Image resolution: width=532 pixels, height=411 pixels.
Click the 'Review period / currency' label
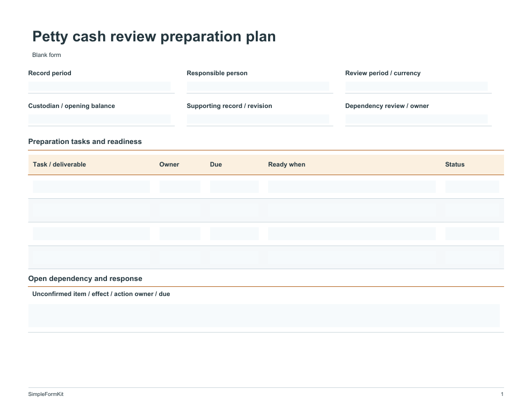click(x=383, y=73)
